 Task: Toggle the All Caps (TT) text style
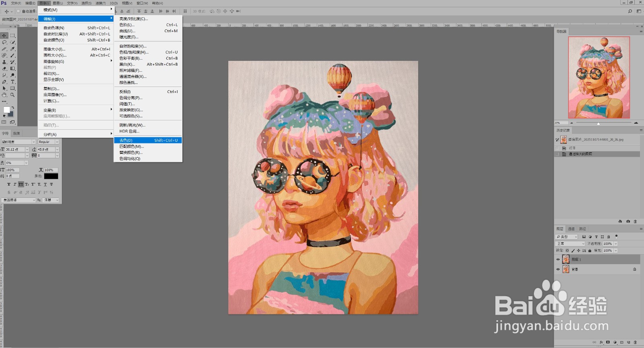(x=21, y=184)
